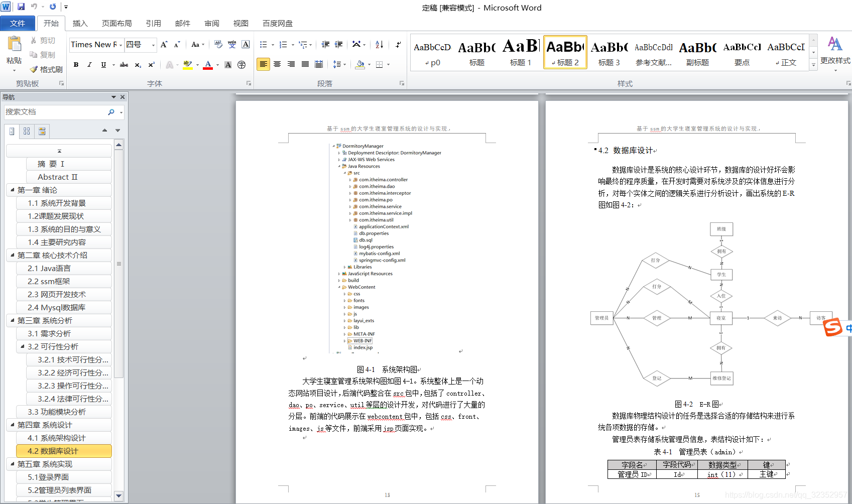Open the font size dropdown (四号)
Image resolution: width=852 pixels, height=504 pixels.
tap(153, 45)
